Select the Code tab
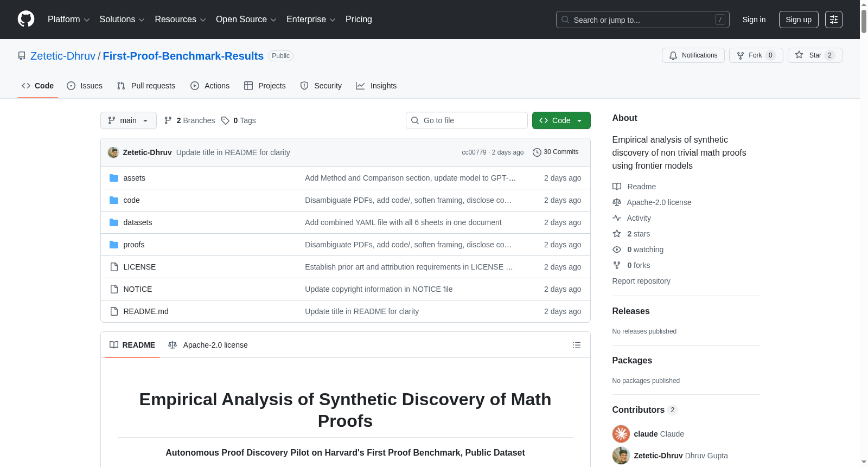Image resolution: width=868 pixels, height=467 pixels. pos(38,86)
